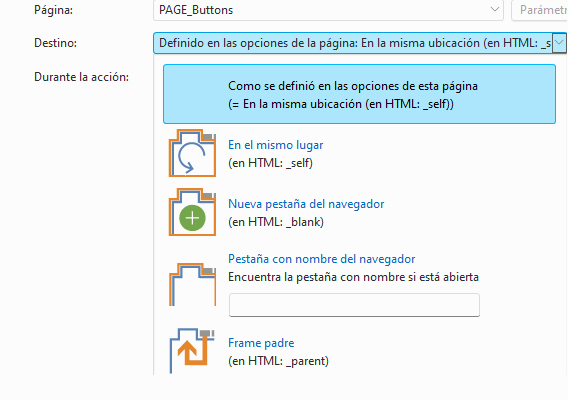The image size is (568, 400).
Task: Collapse the Destino dropdown using its arrow
Action: [x=559, y=43]
